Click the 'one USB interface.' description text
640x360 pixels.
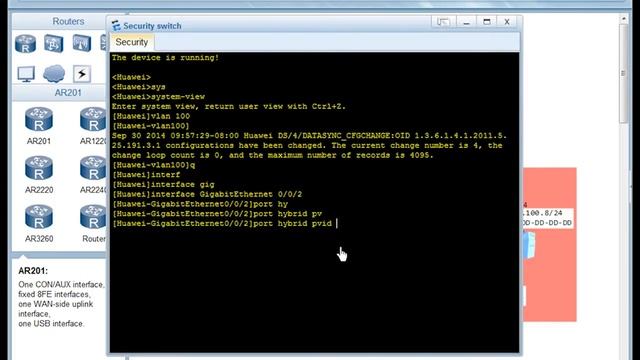coord(51,324)
